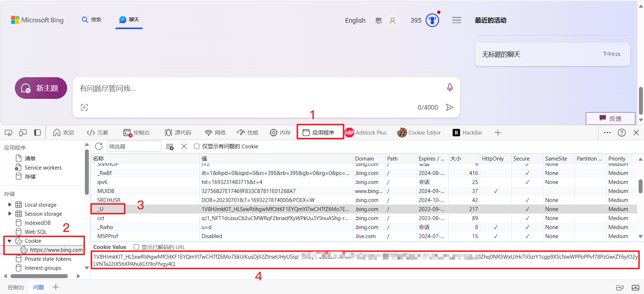Click the microphone voice input icon
The width and height of the screenshot is (644, 294).
point(450,87)
